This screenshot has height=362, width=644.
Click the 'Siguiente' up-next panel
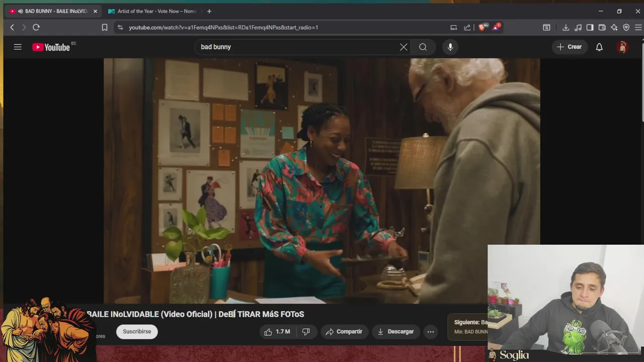467,327
